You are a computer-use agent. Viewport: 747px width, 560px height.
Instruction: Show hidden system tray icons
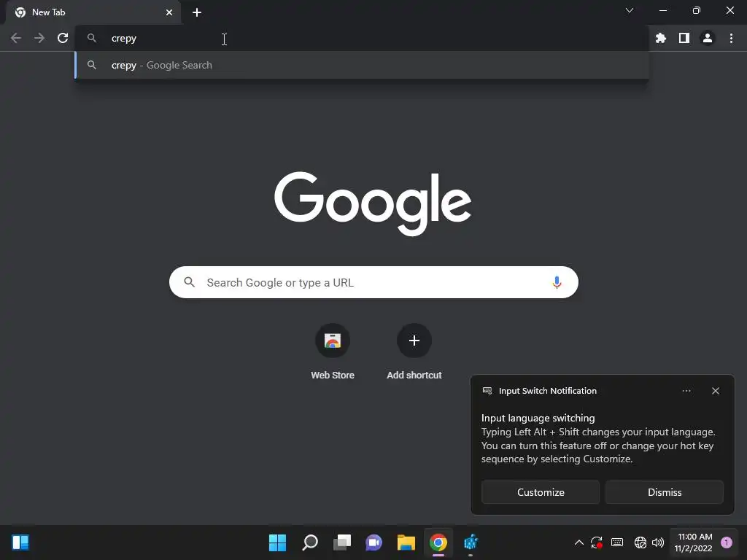point(578,542)
